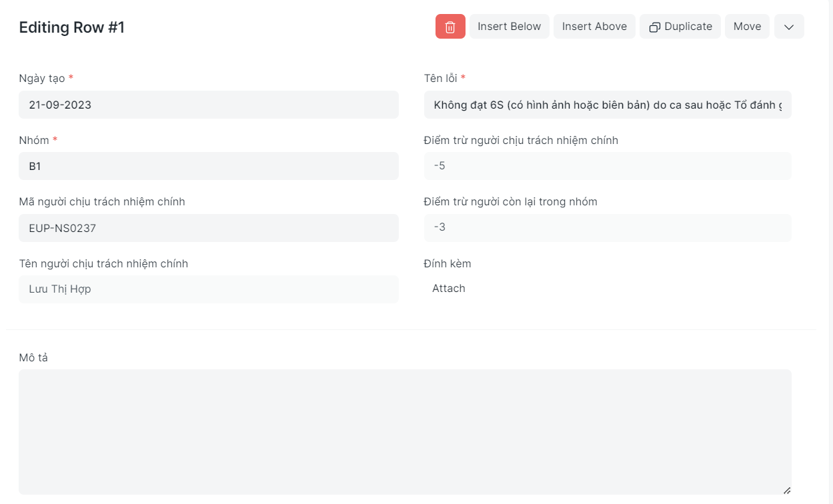
Task: Click the Editing Row #1 heading
Action: (71, 27)
